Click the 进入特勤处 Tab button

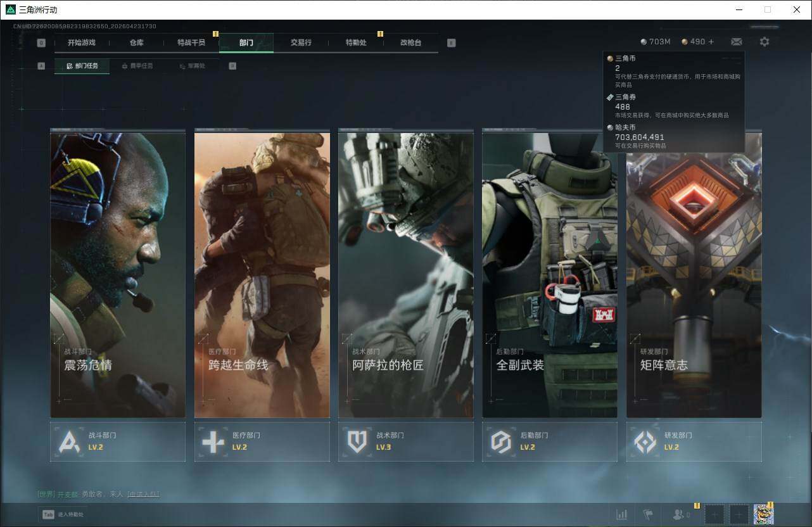tap(63, 514)
